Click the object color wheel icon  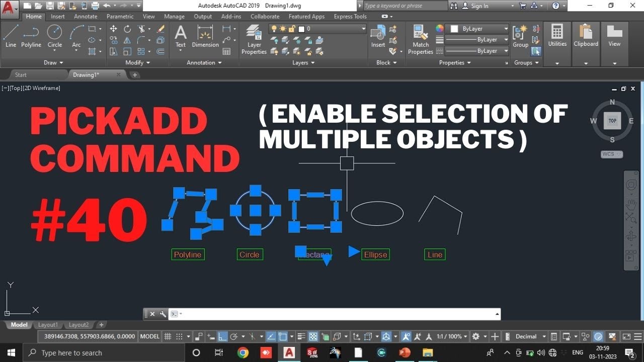pyautogui.click(x=440, y=29)
